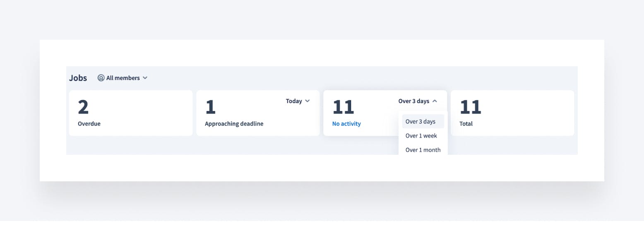Click the All members filter label
Screen dimensions: 644x226
pyautogui.click(x=123, y=78)
